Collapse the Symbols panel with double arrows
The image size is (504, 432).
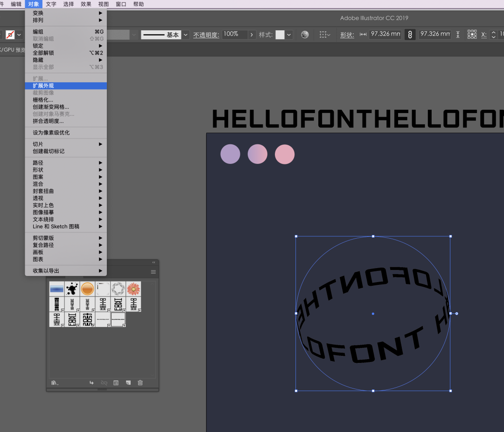[154, 262]
